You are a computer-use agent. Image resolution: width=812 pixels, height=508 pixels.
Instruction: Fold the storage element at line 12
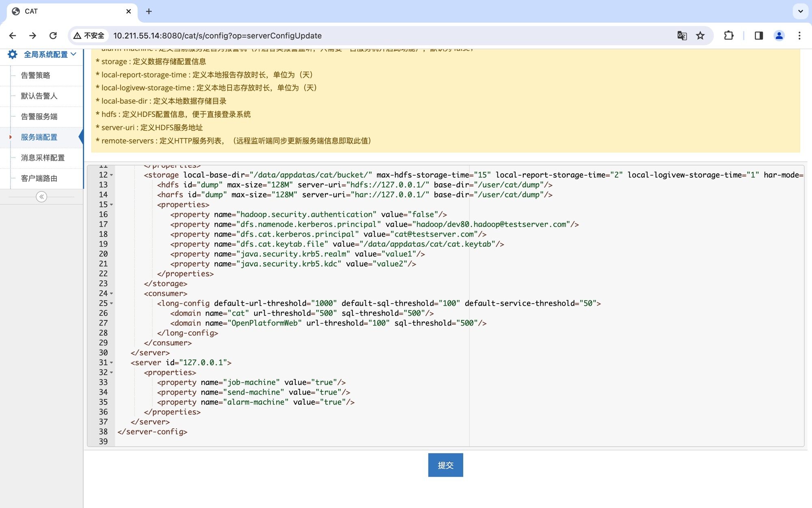pos(112,175)
